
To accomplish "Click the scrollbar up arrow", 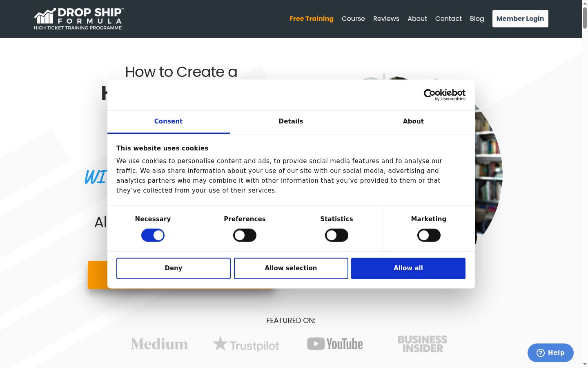I will tap(585, 3).
